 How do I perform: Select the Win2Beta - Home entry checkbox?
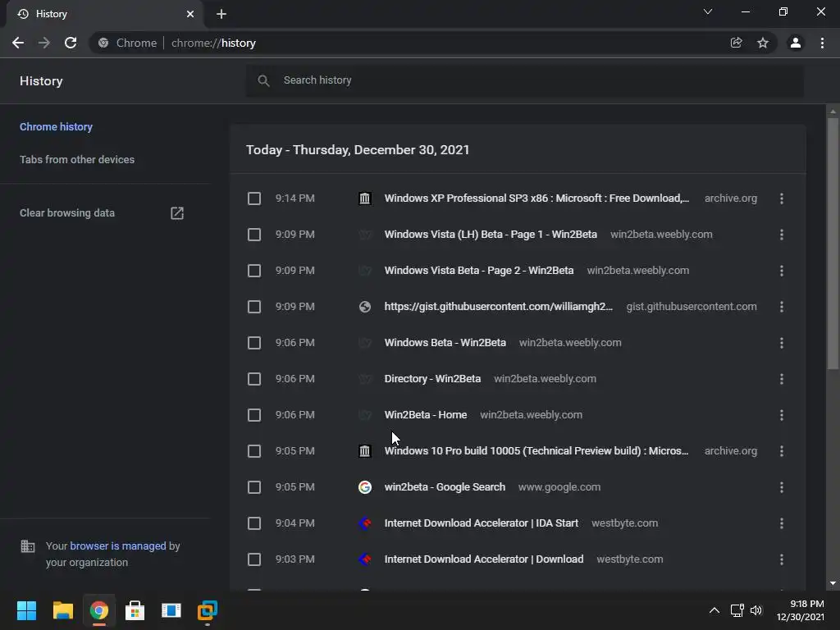click(254, 415)
